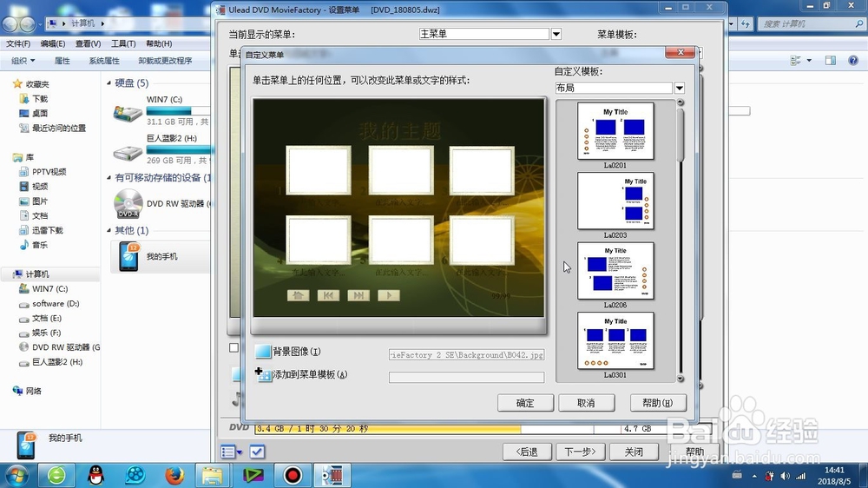This screenshot has width=868, height=488.
Task: Click the previous-page button in menu preview
Action: [328, 295]
